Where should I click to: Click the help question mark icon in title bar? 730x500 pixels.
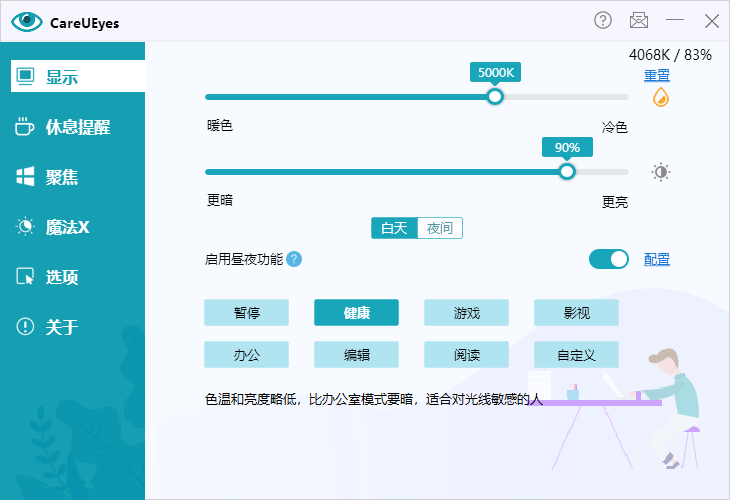tap(603, 20)
